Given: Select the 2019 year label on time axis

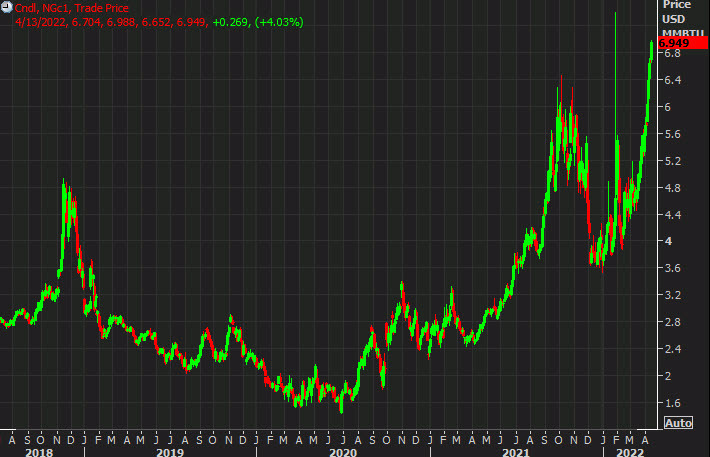Looking at the screenshot, I should pyautogui.click(x=170, y=453).
